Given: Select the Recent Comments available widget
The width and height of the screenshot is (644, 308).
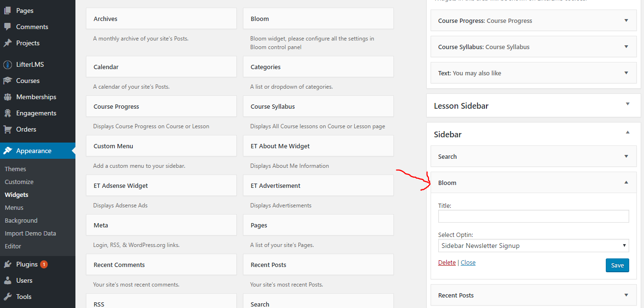Looking at the screenshot, I should [x=161, y=265].
